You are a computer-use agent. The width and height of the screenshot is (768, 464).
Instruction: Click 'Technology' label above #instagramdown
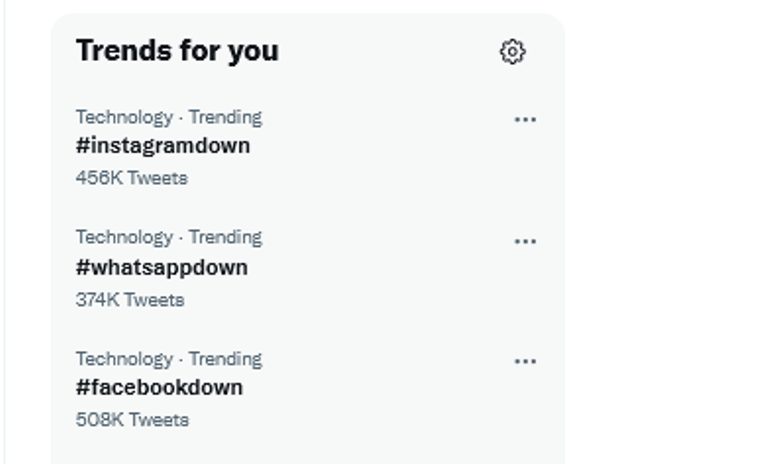(x=123, y=117)
